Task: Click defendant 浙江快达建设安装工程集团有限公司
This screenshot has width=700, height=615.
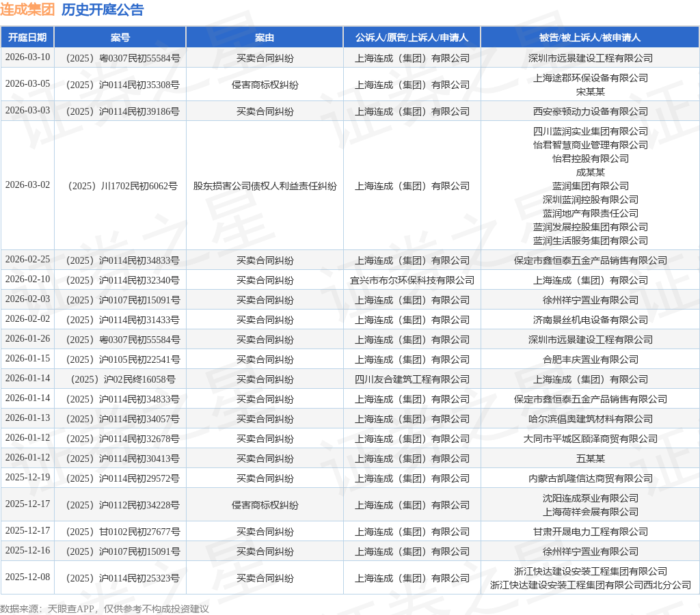Action: click(x=590, y=571)
